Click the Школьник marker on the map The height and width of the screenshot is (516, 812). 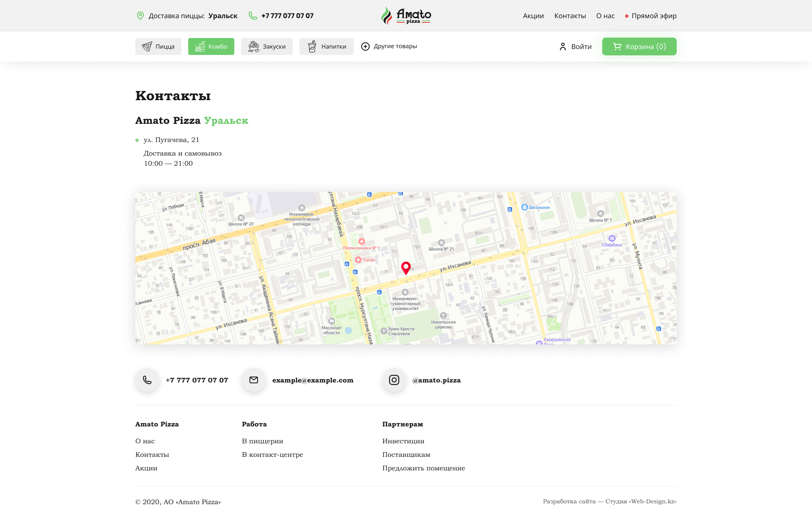[524, 207]
